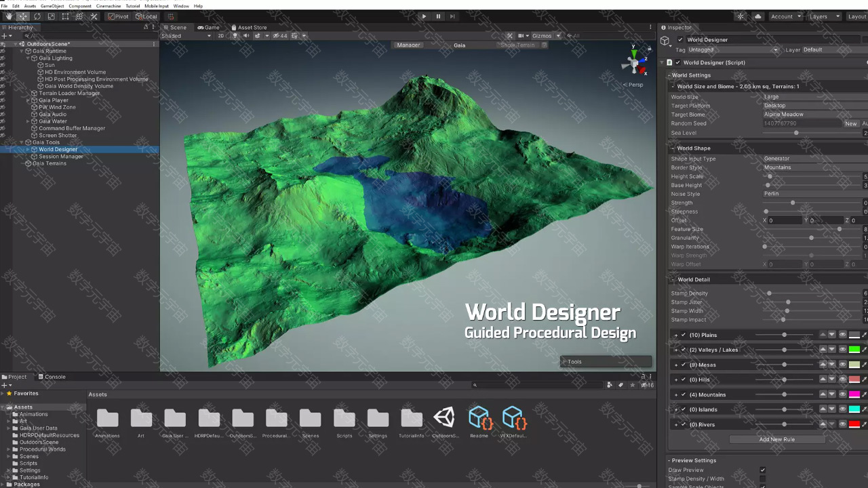Switch to the Console tab
Screen dimensions: 868x488
pyautogui.click(x=52, y=377)
